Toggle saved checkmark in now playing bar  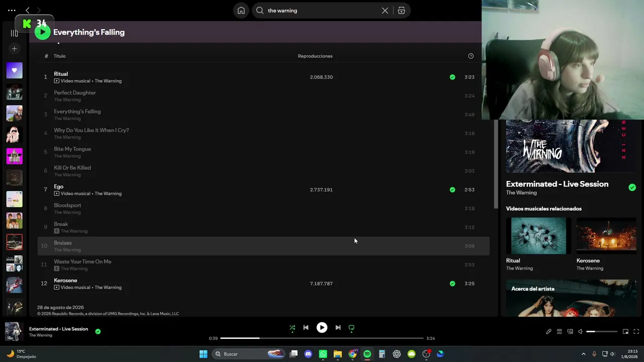coord(98,332)
